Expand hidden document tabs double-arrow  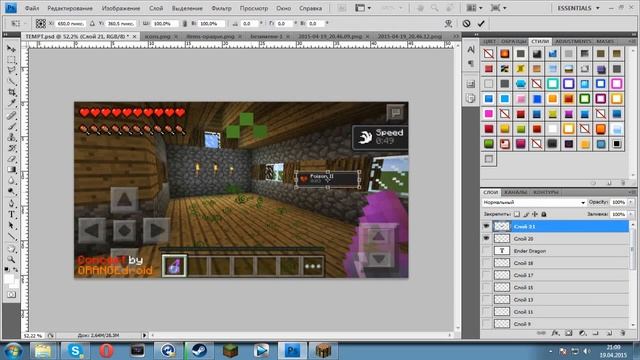(x=456, y=36)
